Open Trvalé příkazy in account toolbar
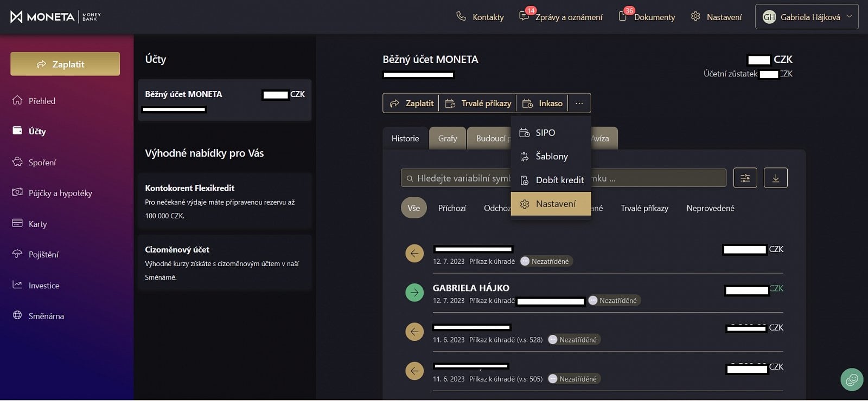 [x=478, y=103]
